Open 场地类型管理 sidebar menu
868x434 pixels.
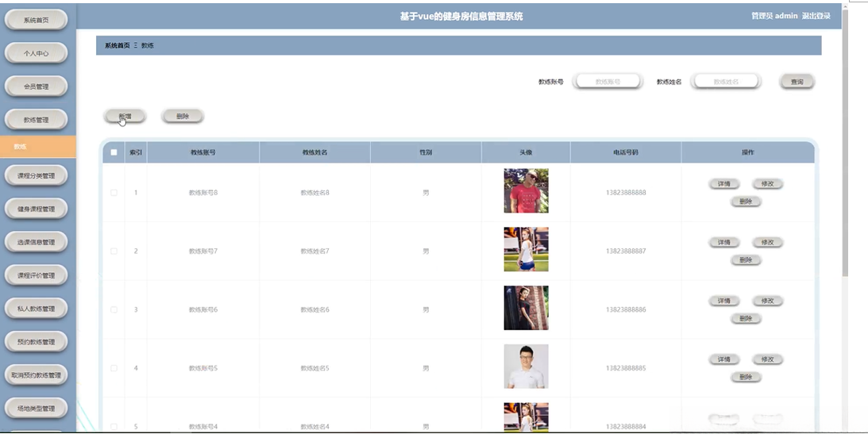coord(36,409)
